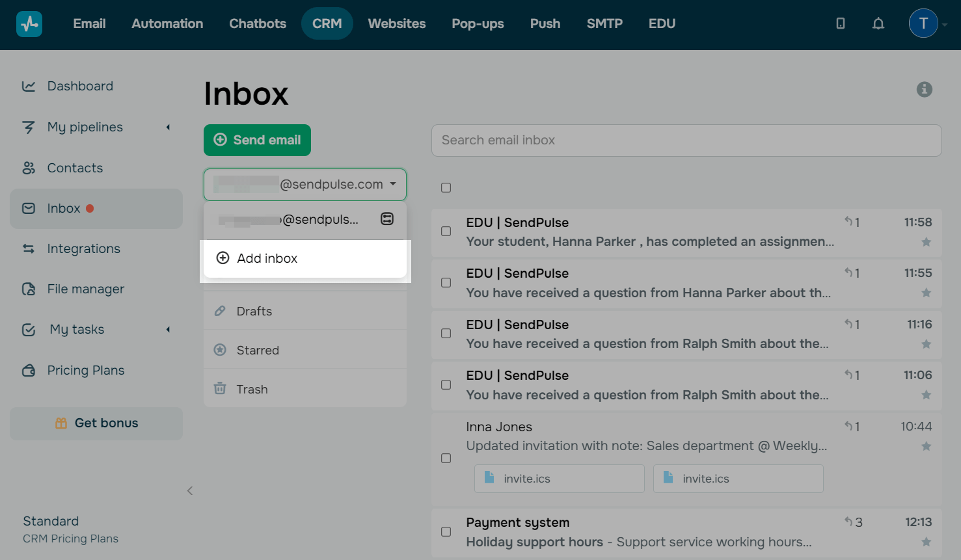
Task: Open the Drafts folder
Action: coord(305,311)
